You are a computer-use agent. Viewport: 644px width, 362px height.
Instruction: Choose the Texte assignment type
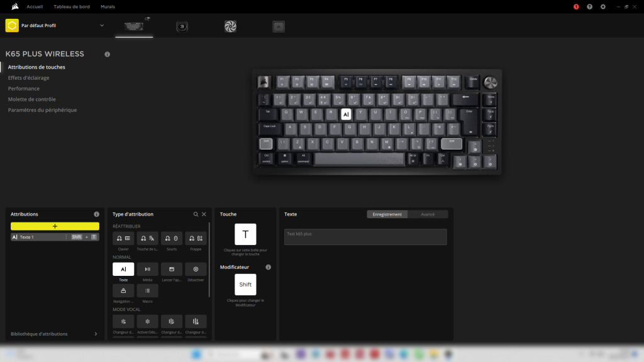123,269
